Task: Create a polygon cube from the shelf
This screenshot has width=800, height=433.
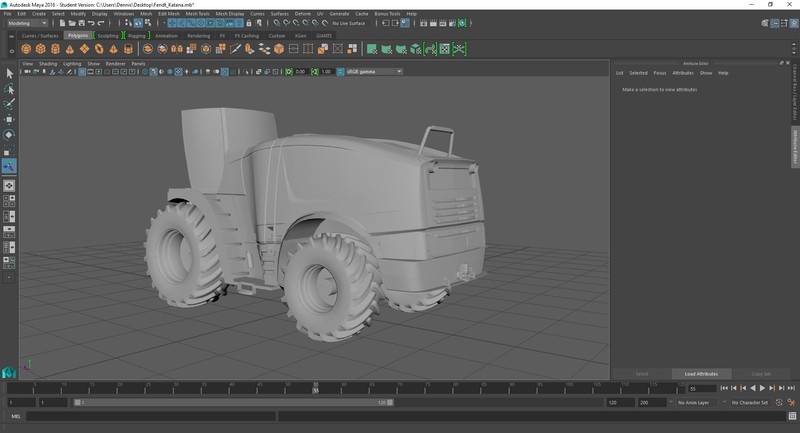Action: 41,49
